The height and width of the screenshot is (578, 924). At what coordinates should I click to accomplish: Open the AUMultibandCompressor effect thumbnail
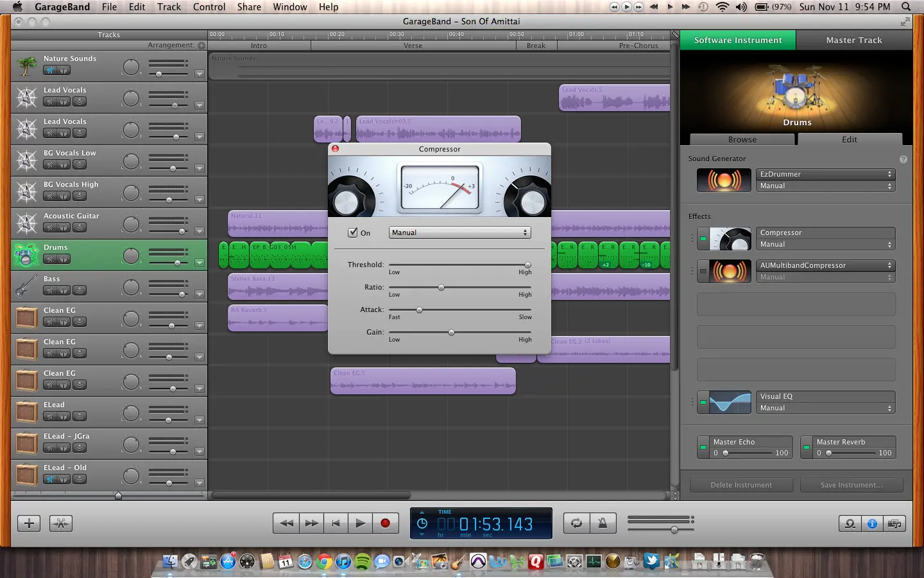pos(730,271)
